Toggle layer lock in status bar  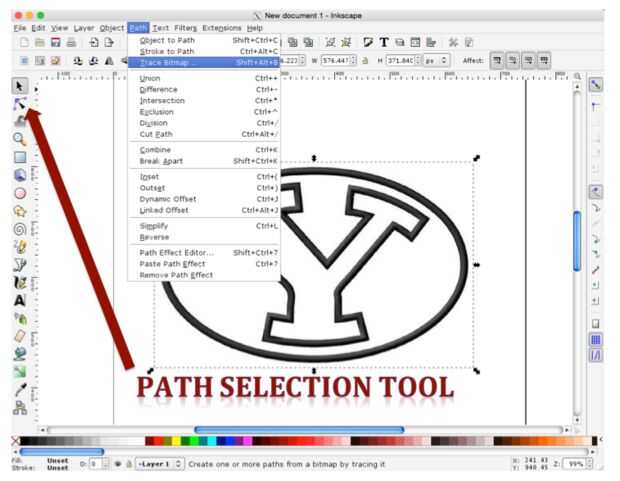(x=129, y=464)
